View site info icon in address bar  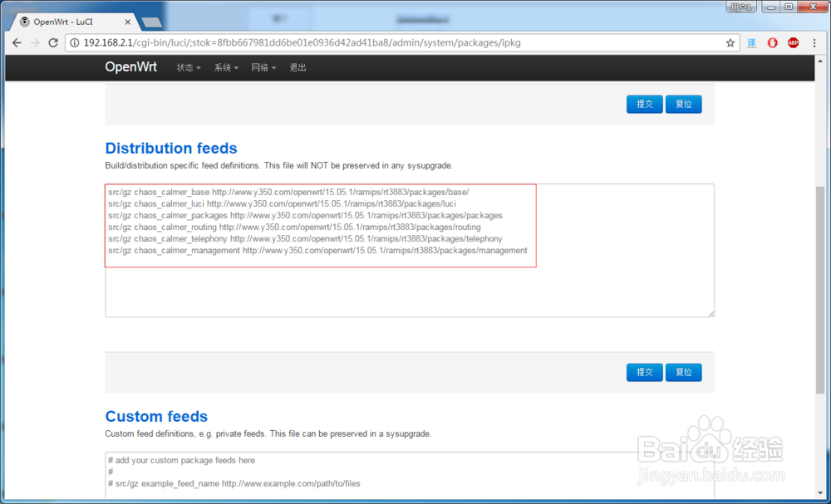[x=74, y=43]
